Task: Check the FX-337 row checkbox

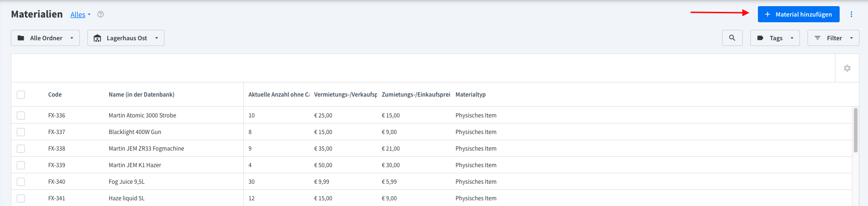Action: click(21, 132)
